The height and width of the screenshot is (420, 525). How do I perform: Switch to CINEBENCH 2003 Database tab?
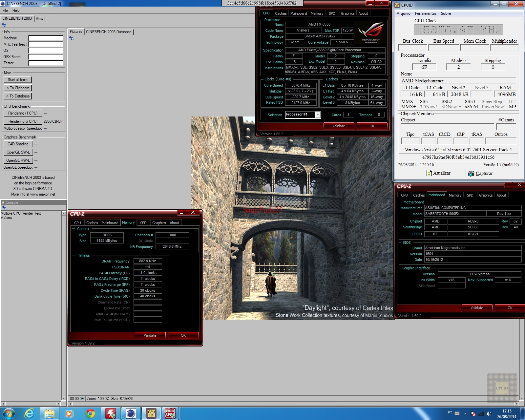pyautogui.click(x=109, y=32)
